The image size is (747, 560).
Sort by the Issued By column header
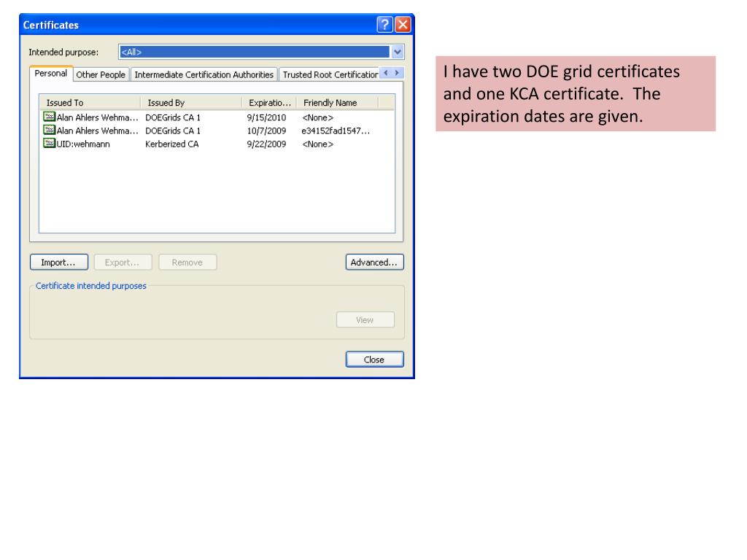(x=191, y=103)
